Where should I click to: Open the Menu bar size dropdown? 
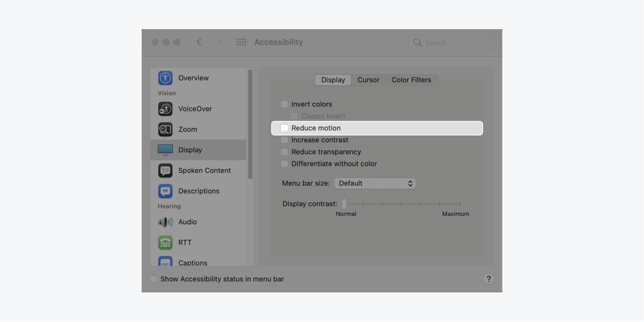click(x=375, y=184)
